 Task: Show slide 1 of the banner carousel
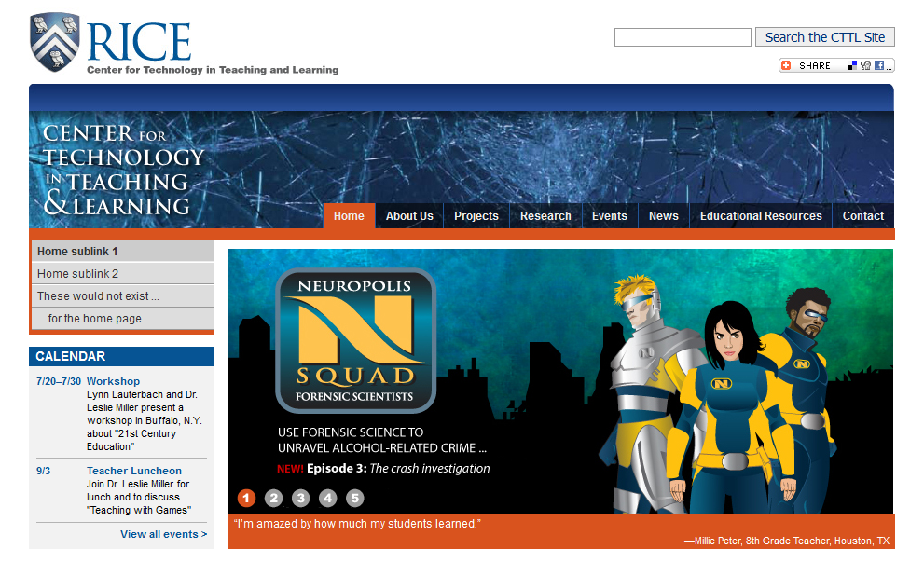(246, 499)
